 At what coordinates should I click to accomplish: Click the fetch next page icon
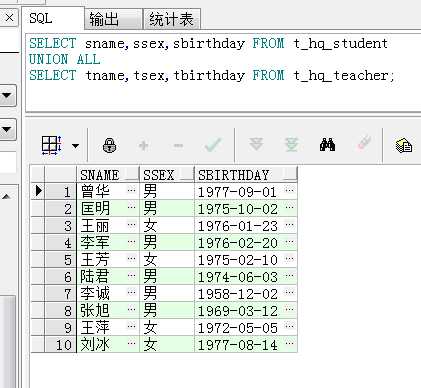click(x=256, y=144)
